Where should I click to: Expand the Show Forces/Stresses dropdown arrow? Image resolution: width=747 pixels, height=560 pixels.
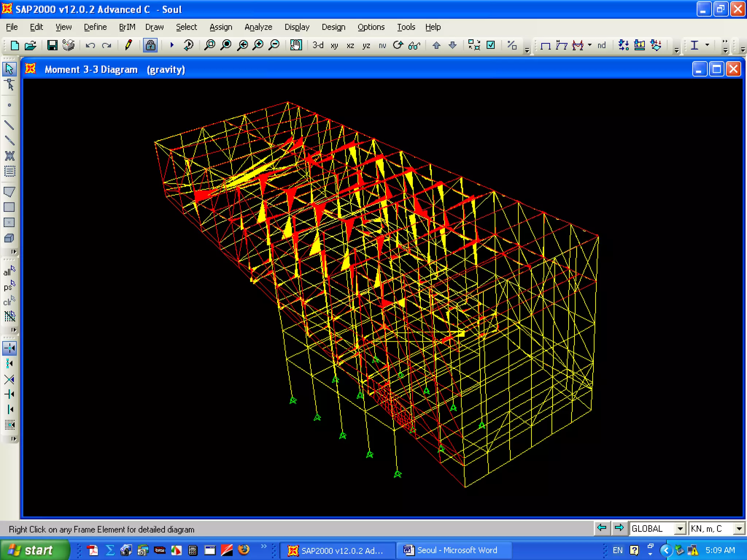(x=590, y=45)
